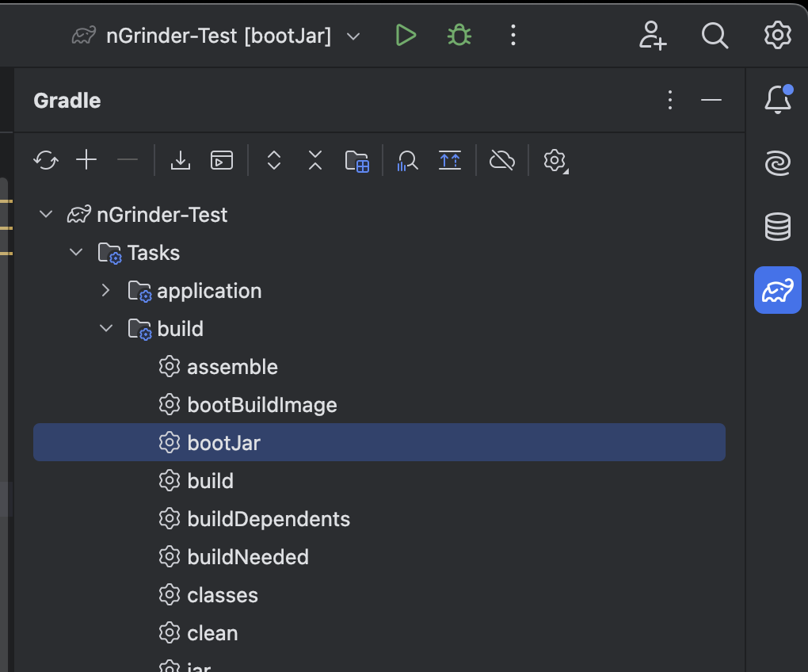Open IDE settings gear in title bar
808x672 pixels.
click(x=777, y=36)
